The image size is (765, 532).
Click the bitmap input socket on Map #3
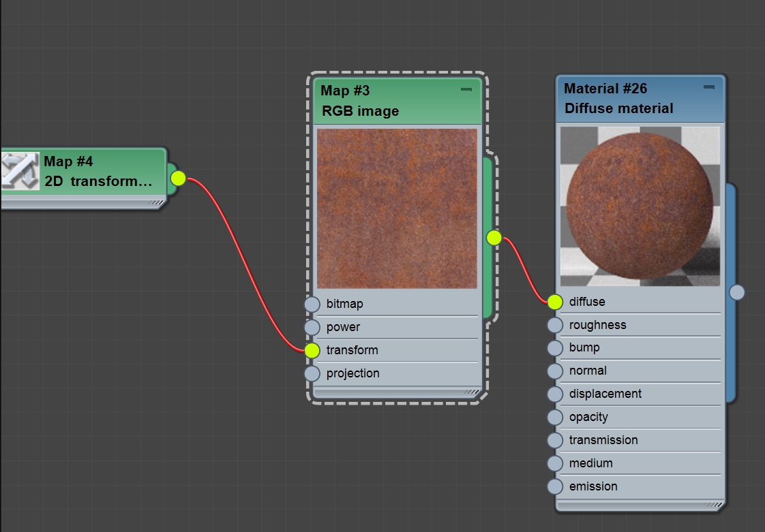(312, 304)
